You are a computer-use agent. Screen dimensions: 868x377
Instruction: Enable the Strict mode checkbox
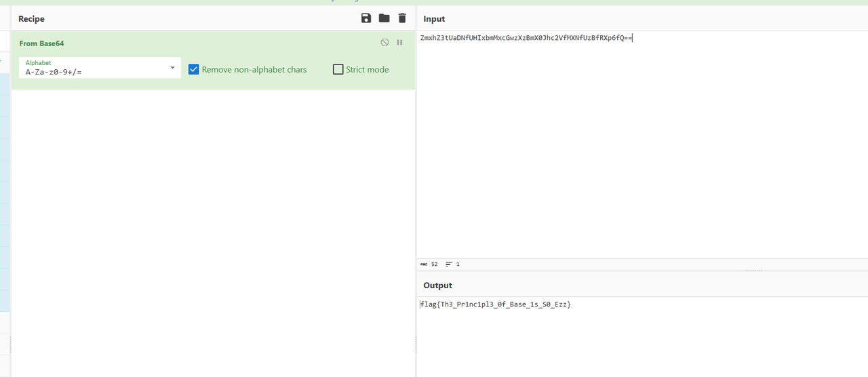[x=338, y=69]
